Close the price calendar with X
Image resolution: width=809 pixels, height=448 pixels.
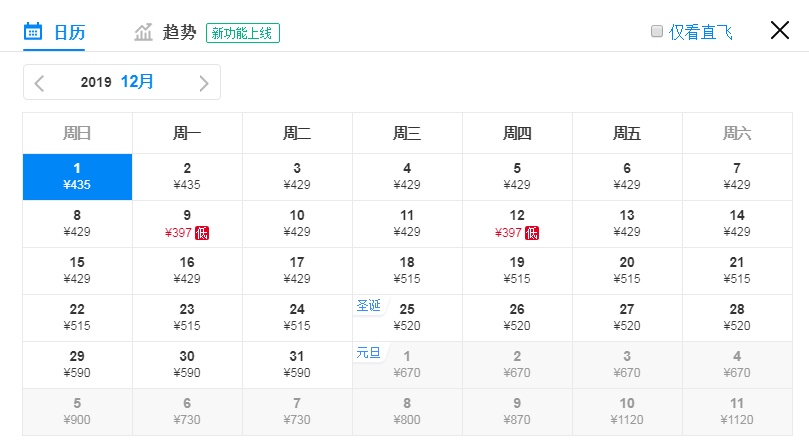pyautogui.click(x=780, y=30)
